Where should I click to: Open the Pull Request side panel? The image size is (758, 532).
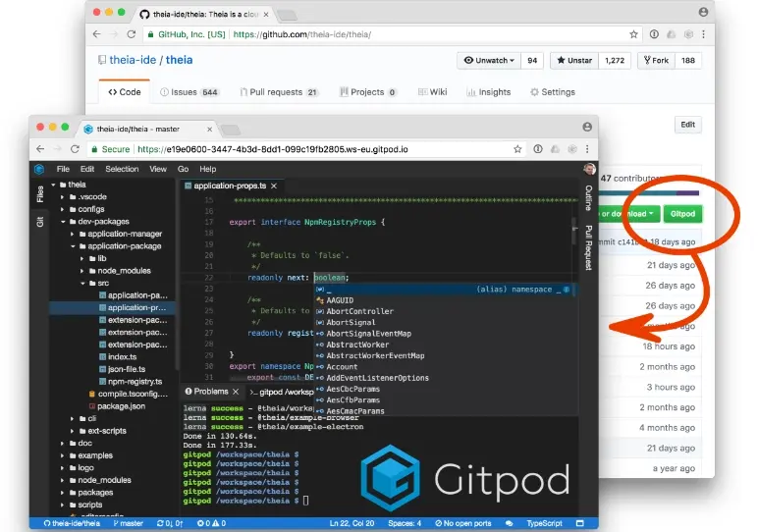(588, 247)
